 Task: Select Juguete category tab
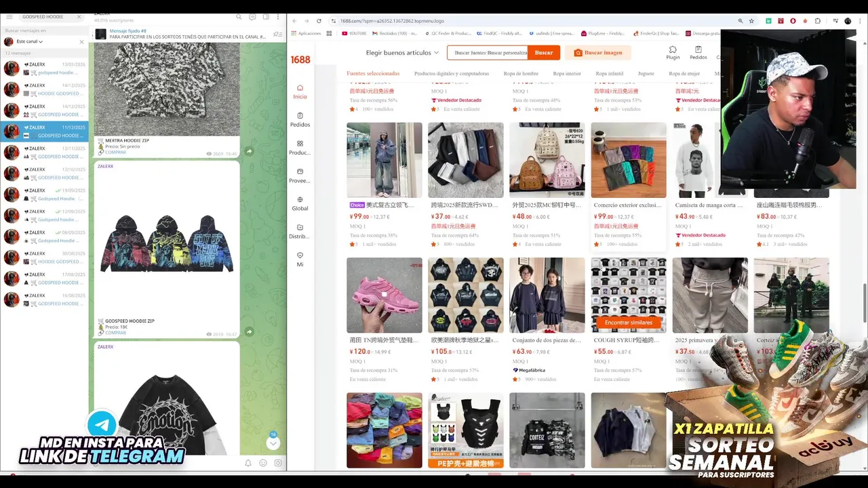tap(646, 73)
